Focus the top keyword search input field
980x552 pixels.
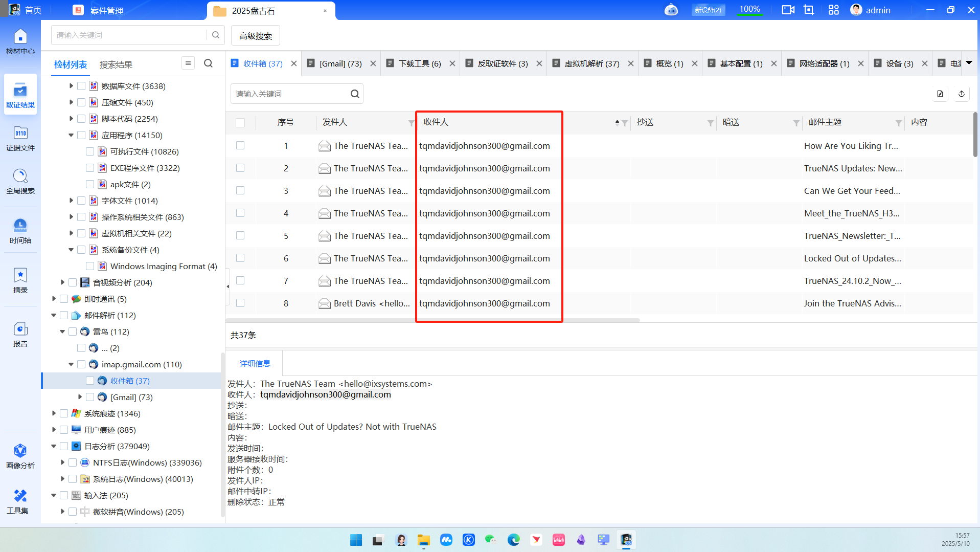(129, 35)
